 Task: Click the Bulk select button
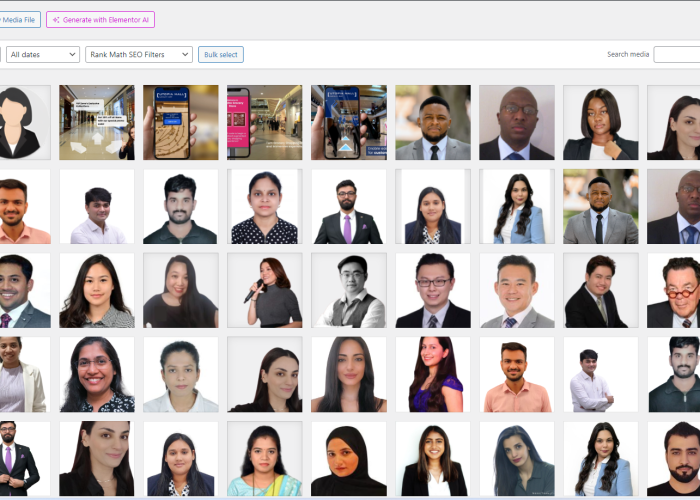tap(221, 54)
